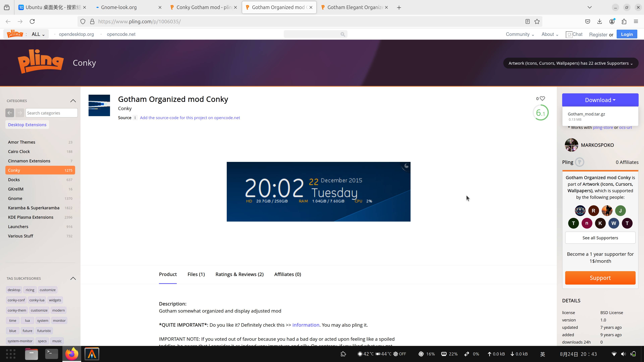Open the opendesktop.org link
Image resolution: width=644 pixels, height=362 pixels.
pyautogui.click(x=76, y=34)
